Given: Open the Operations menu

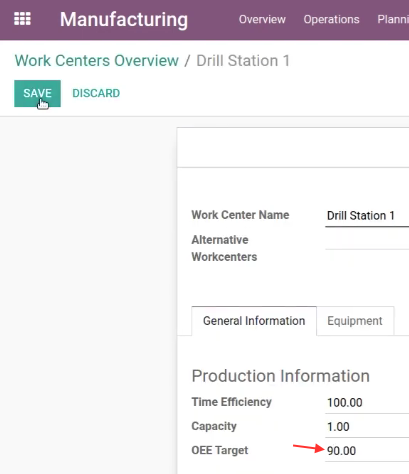Looking at the screenshot, I should click(331, 19).
